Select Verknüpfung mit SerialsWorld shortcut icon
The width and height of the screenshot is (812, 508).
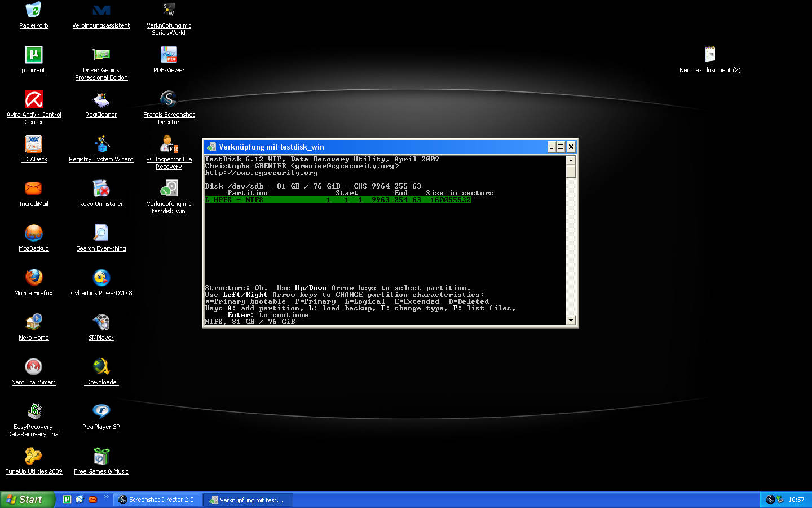pos(169,10)
